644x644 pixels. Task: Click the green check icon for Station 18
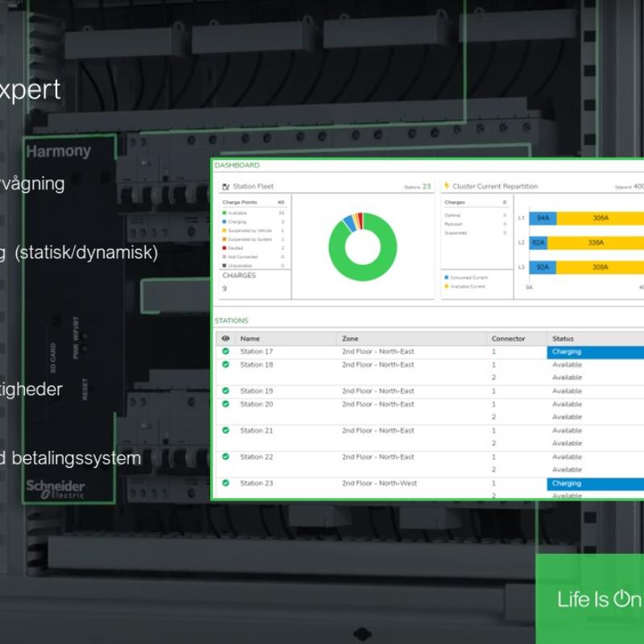tap(225, 365)
